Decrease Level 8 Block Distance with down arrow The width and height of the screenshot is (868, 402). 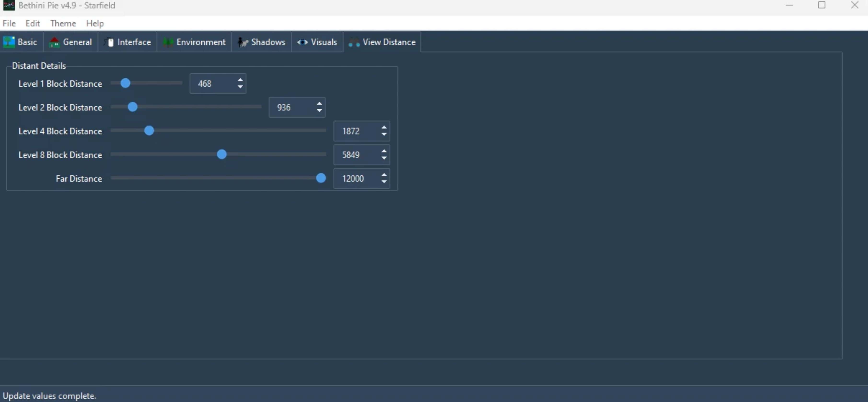click(384, 158)
